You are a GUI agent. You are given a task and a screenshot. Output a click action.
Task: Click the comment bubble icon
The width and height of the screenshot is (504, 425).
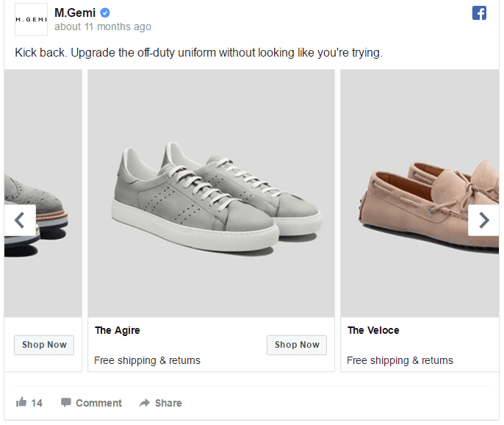pyautogui.click(x=66, y=402)
